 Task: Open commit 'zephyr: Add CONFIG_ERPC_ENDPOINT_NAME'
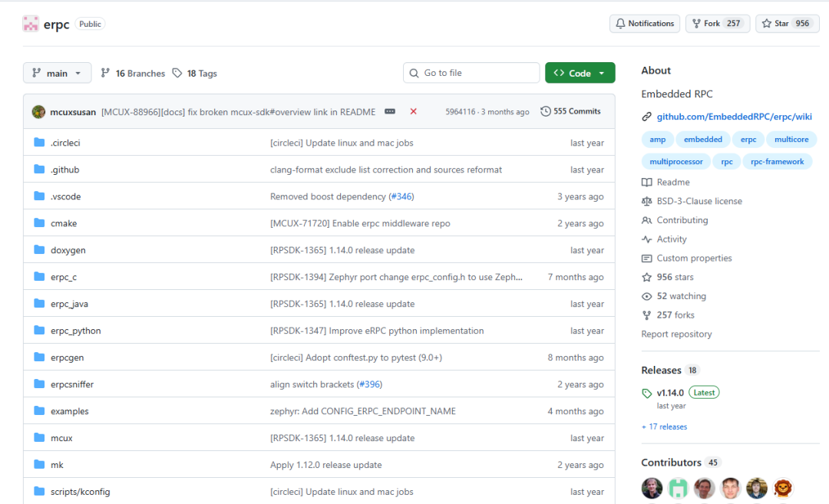(362, 411)
